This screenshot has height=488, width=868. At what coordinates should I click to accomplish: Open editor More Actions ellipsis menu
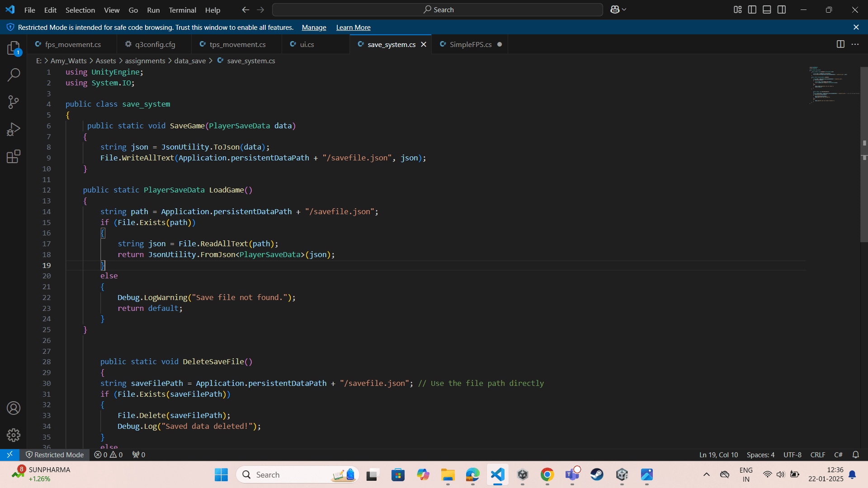coord(855,44)
